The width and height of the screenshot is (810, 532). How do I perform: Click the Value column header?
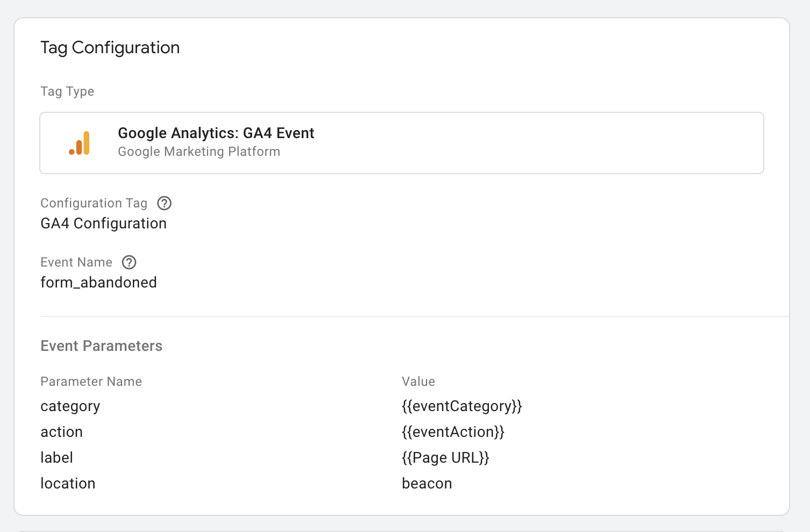pos(418,382)
